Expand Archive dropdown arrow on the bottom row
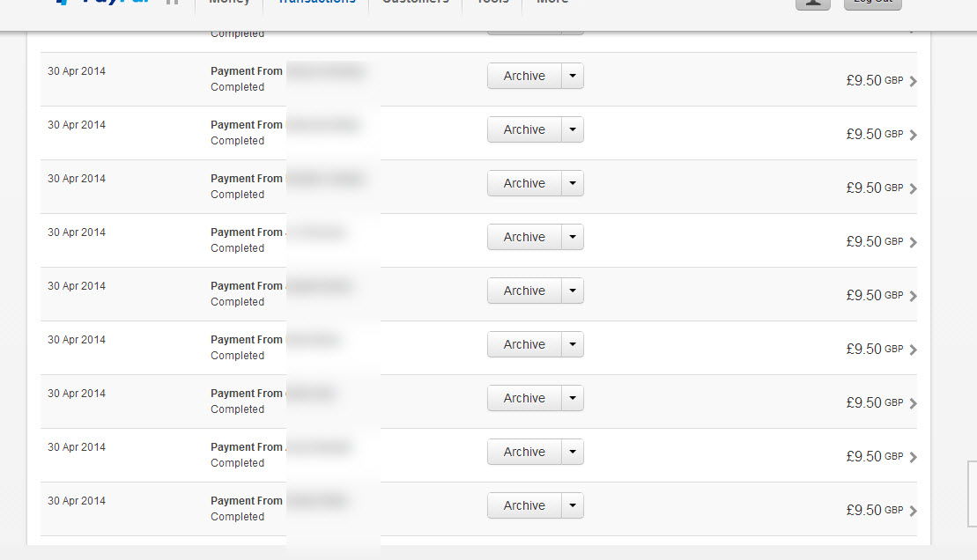Viewport: 977px width, 560px height. coord(573,505)
